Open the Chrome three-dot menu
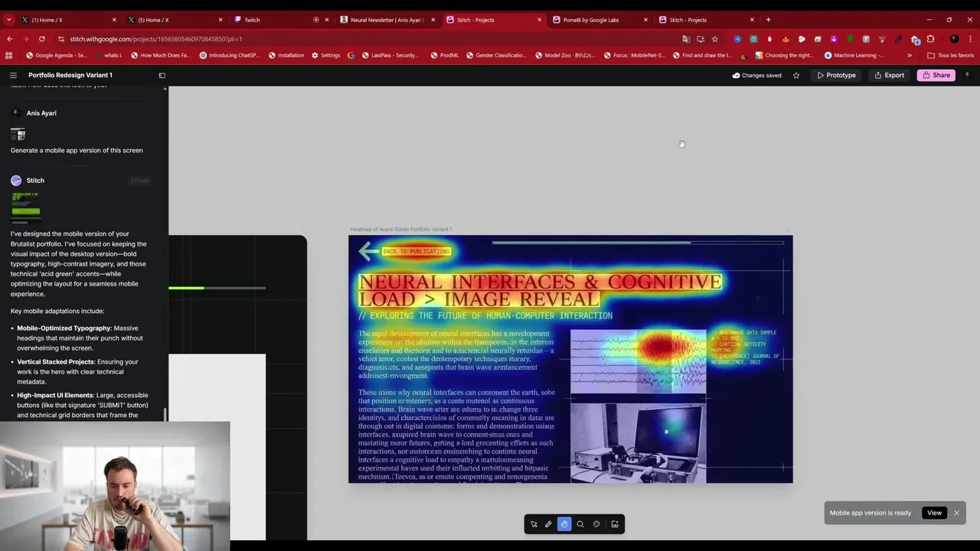980x551 pixels. [x=971, y=39]
